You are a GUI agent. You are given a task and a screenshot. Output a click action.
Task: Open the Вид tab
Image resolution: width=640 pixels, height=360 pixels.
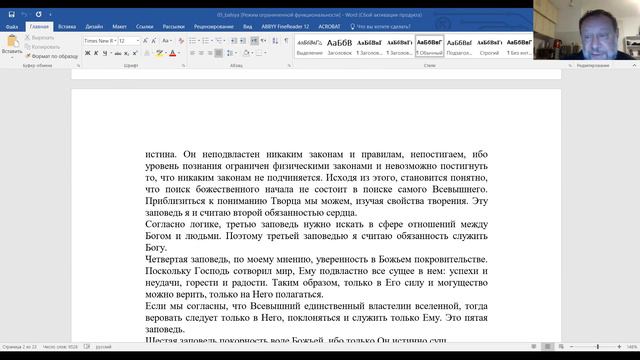click(247, 27)
